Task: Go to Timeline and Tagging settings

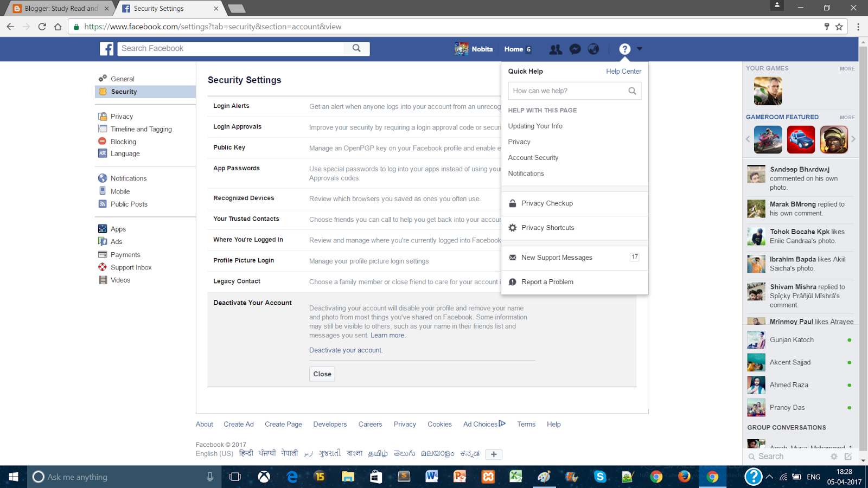Action: tap(141, 129)
